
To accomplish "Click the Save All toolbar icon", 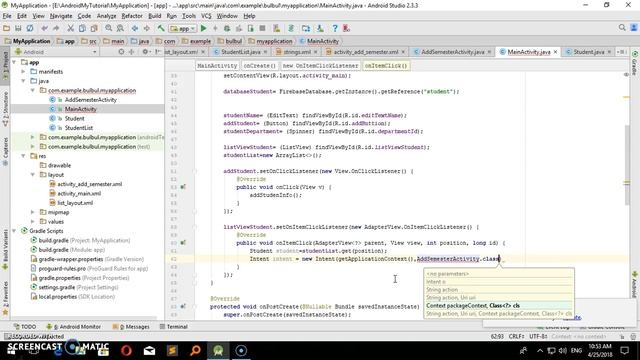I will click(18, 28).
